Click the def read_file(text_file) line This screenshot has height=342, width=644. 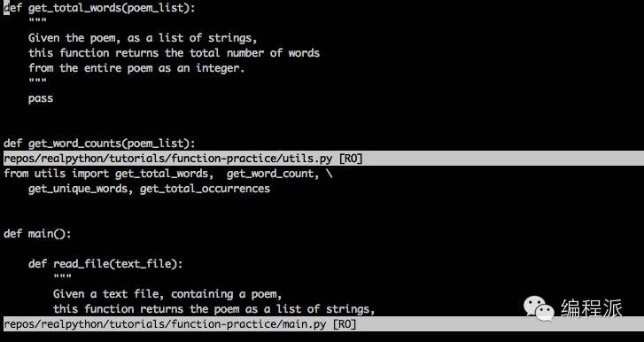pyautogui.click(x=105, y=264)
